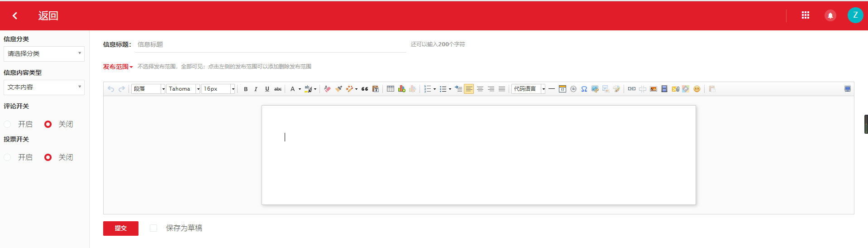Open the 文本内容 content type dropdown

tap(44, 87)
